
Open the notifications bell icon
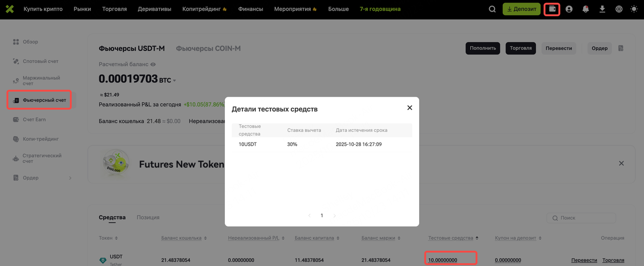(x=586, y=9)
